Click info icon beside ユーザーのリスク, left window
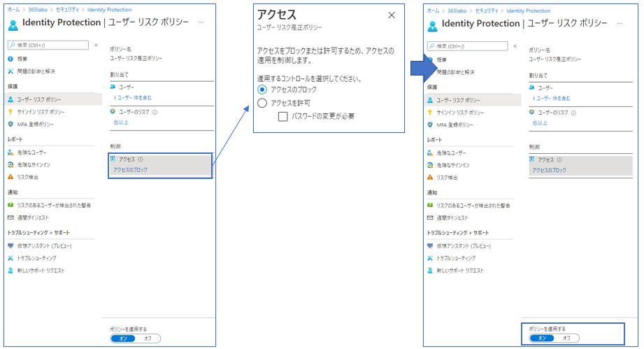The image size is (644, 349). tap(155, 112)
